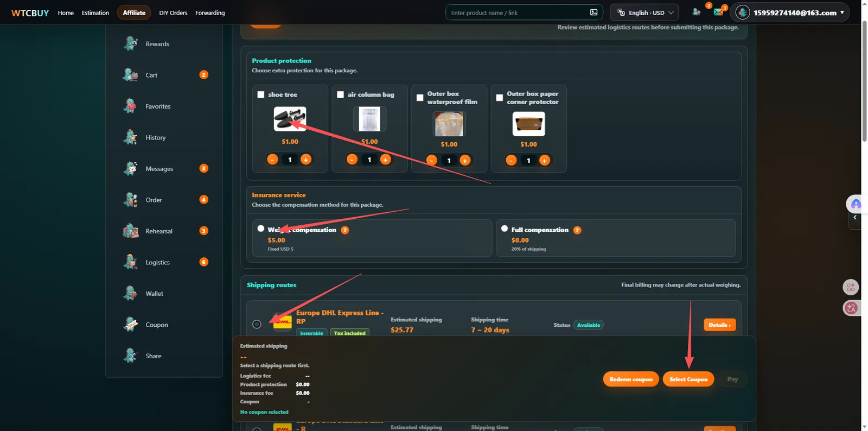Screen dimensions: 868x431
Task: Open the English - USD language dropdown
Action: (644, 12)
